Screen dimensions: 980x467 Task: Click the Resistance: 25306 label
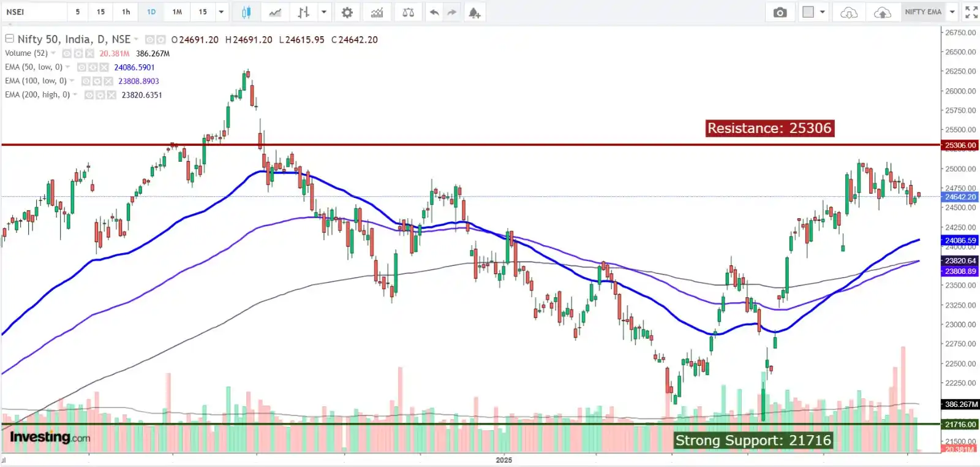[x=770, y=128]
